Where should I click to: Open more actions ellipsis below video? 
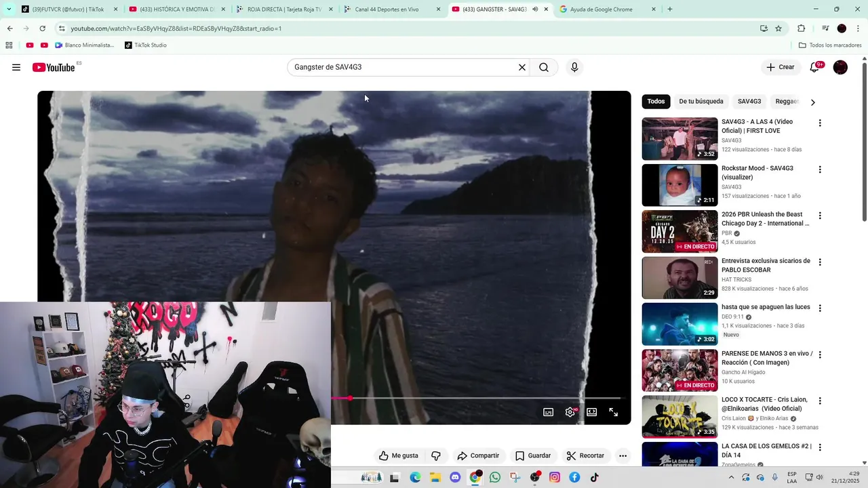pos(623,455)
